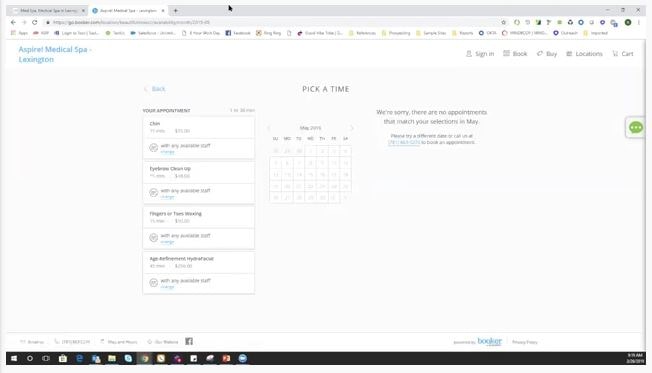The image size is (652, 373).
Task: Change staff for Eyebrow Clean Up
Action: pos(168,197)
